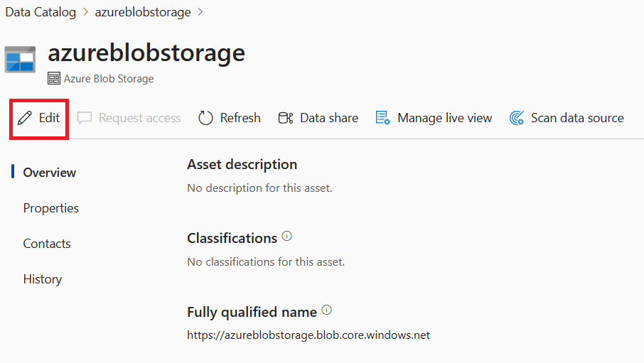Open the Overview tab
The height and width of the screenshot is (363, 644).
click(x=50, y=173)
